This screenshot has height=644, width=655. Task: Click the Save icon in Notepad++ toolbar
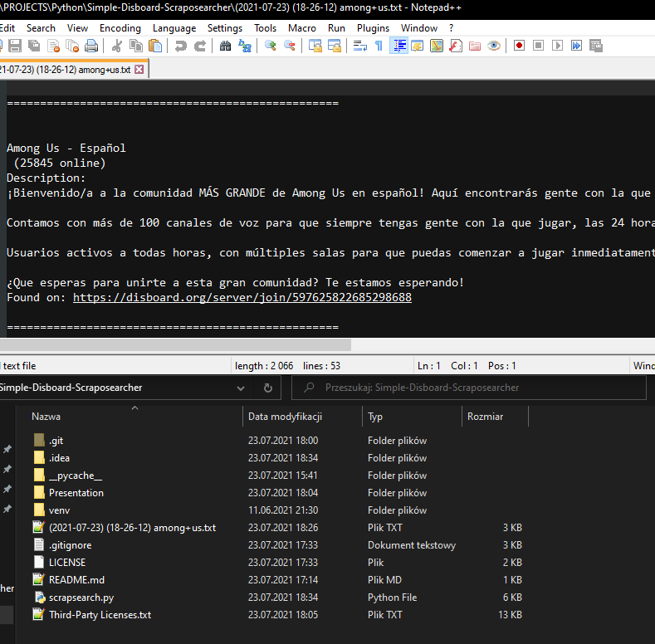(x=15, y=46)
